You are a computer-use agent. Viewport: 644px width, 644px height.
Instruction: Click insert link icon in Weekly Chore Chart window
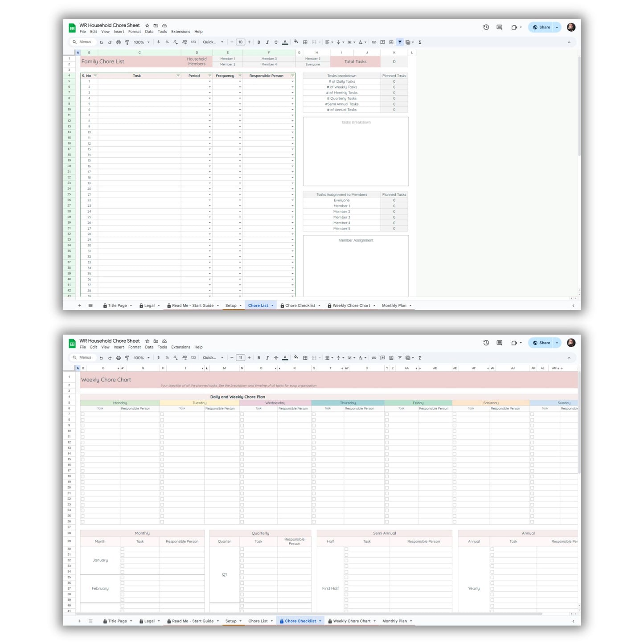click(374, 358)
